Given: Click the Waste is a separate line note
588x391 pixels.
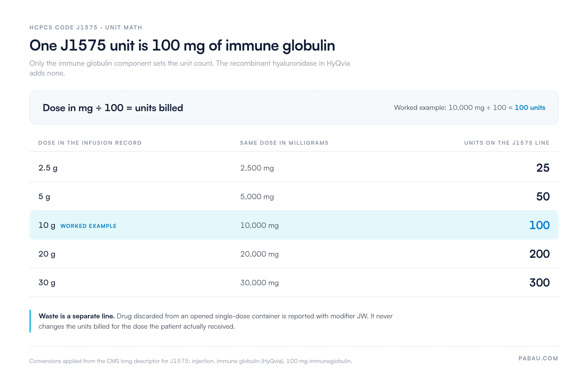Looking at the screenshot, I should [215, 321].
